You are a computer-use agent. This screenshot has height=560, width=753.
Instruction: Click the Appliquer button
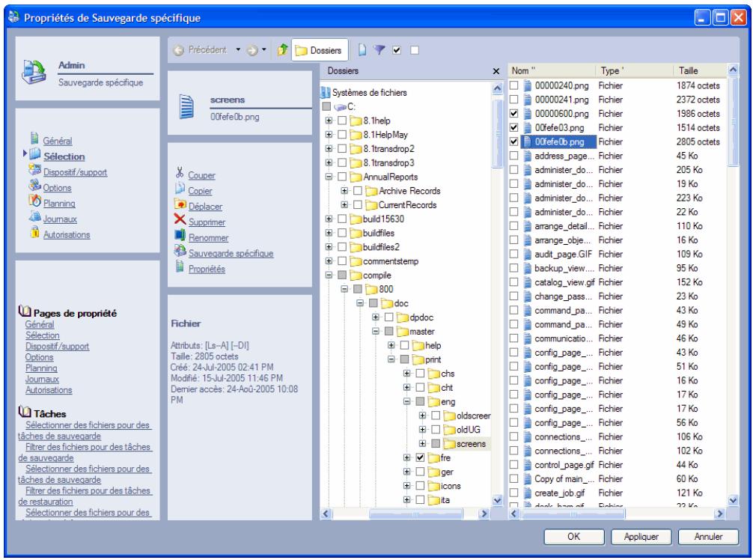[641, 537]
